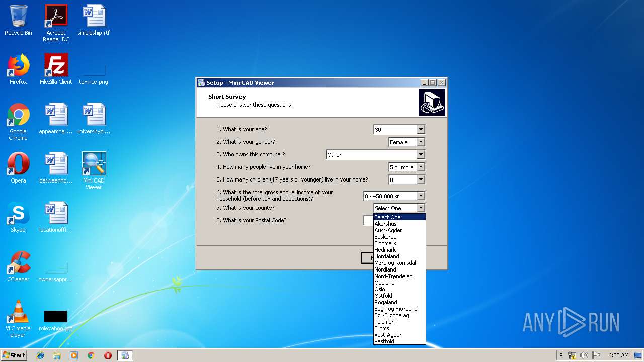Collapse the county dropdown arrow

(x=421, y=208)
